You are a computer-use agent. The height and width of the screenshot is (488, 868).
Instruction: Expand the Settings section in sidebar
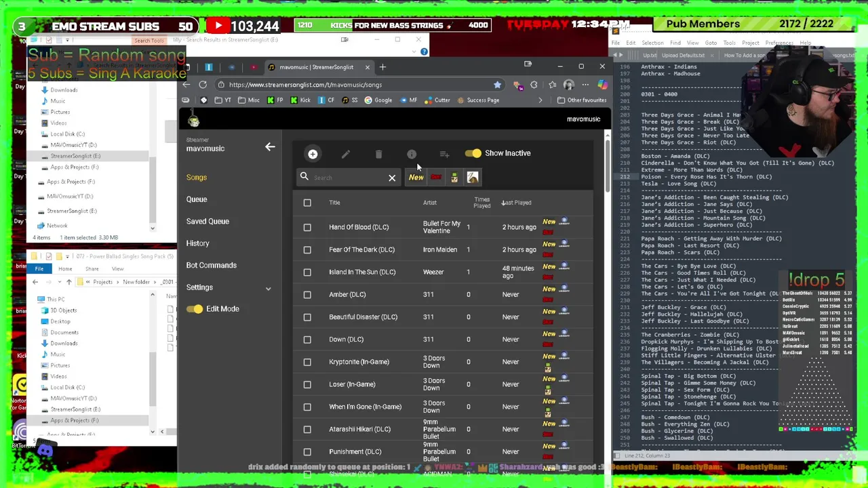click(268, 289)
